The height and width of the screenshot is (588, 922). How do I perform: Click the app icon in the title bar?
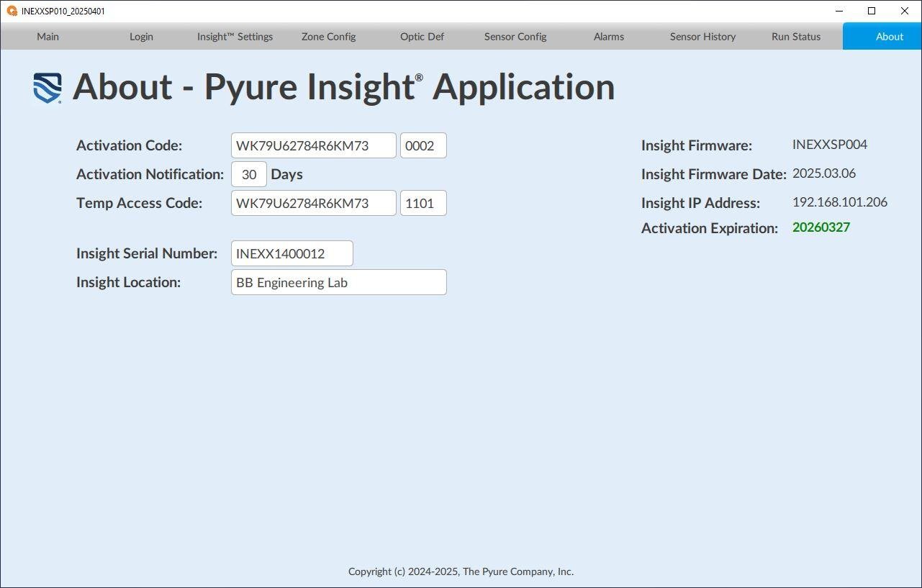[x=12, y=12]
